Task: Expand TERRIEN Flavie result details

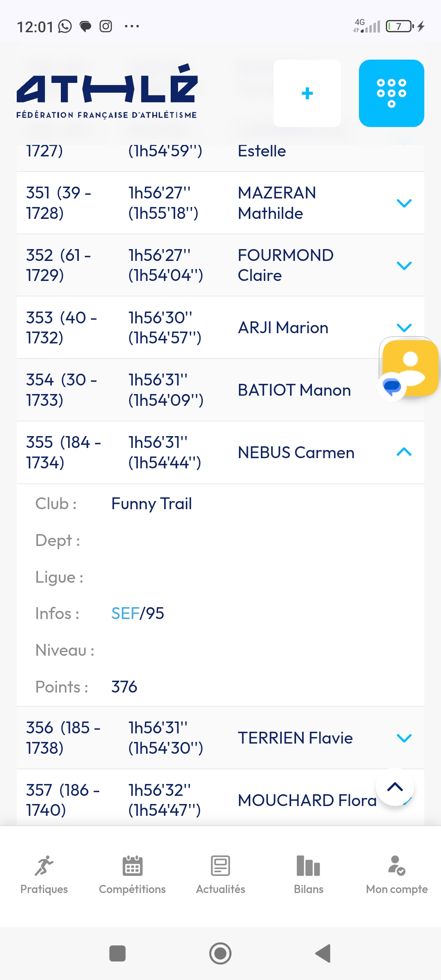Action: (x=404, y=738)
